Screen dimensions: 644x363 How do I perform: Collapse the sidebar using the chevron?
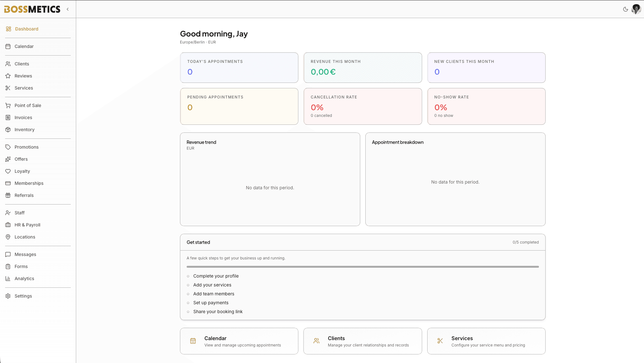(68, 9)
